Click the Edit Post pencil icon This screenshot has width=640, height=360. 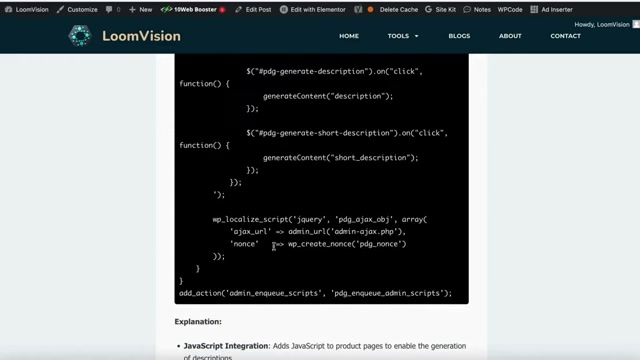238,9
